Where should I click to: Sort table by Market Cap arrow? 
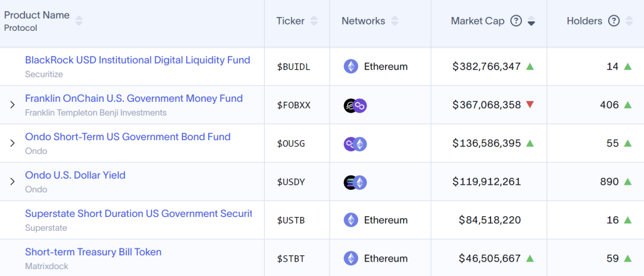pos(531,22)
